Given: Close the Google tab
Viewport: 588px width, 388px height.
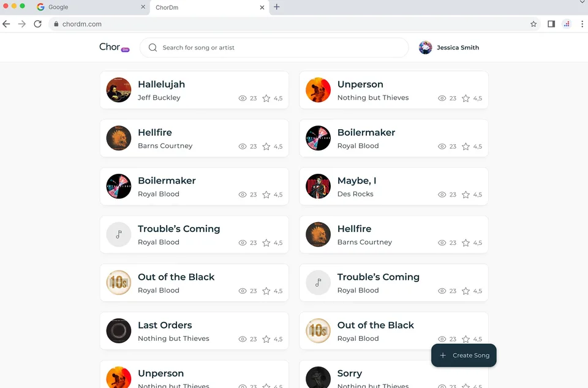Looking at the screenshot, I should click(143, 7).
